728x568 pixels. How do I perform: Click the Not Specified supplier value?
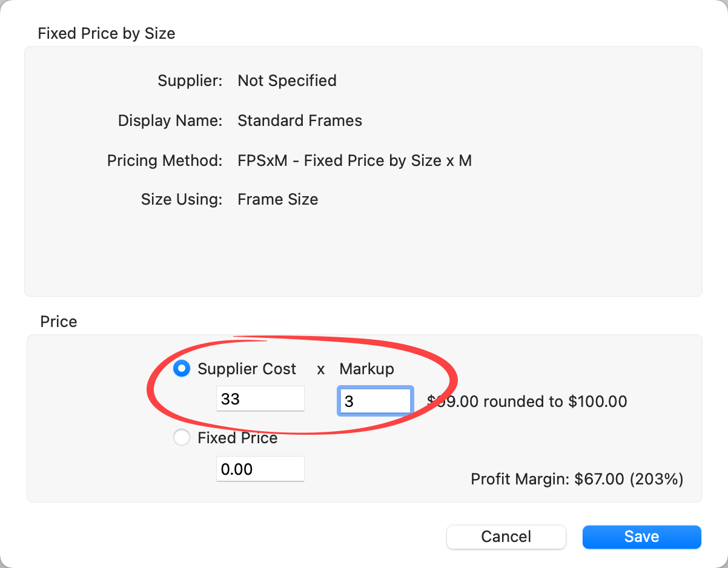coord(287,81)
